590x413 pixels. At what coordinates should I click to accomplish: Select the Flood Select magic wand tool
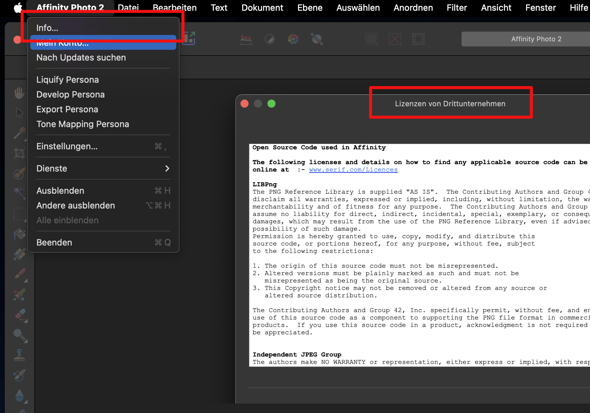click(x=19, y=193)
